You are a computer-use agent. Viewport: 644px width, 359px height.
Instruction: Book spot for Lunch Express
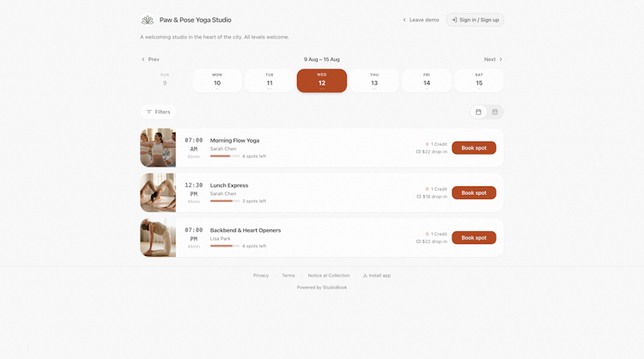coord(474,192)
